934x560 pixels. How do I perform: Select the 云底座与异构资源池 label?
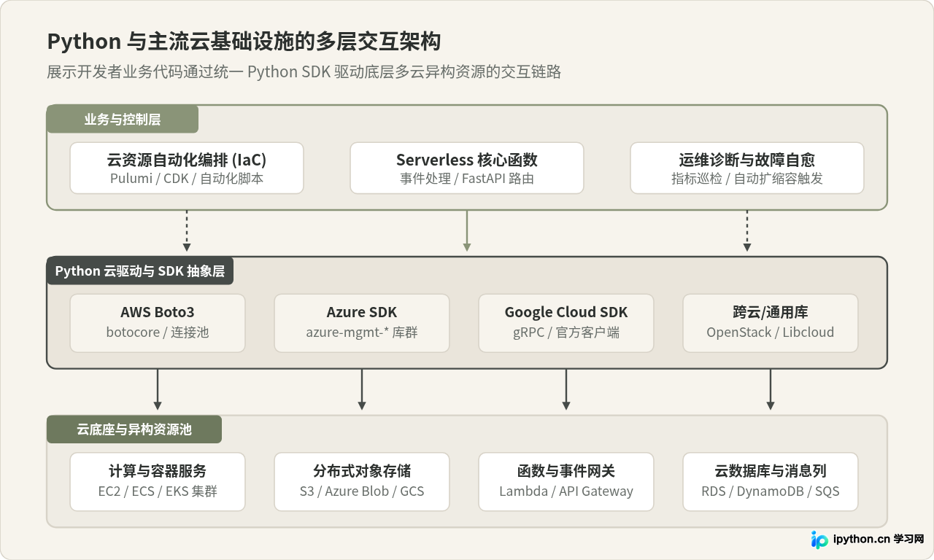[134, 429]
